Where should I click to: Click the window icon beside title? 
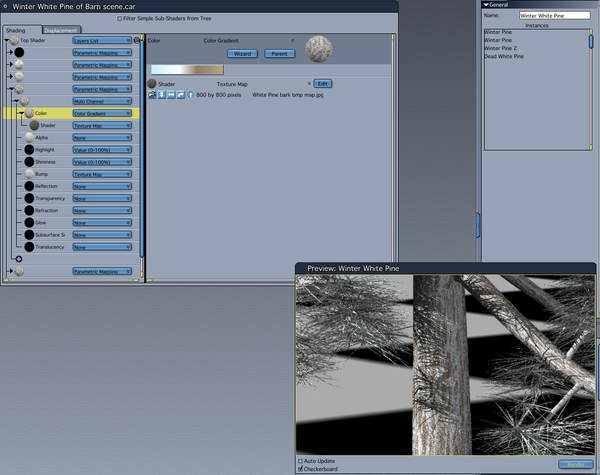click(x=5, y=6)
